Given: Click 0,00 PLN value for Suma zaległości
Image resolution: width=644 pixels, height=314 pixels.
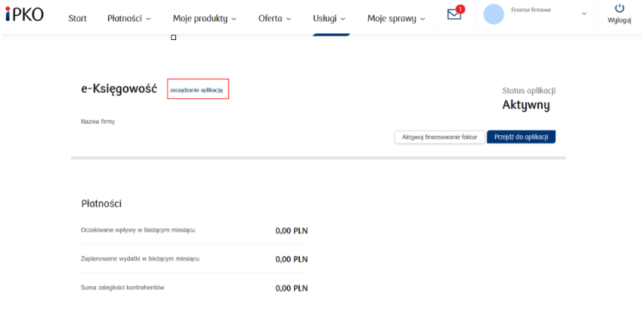Looking at the screenshot, I should point(292,288).
